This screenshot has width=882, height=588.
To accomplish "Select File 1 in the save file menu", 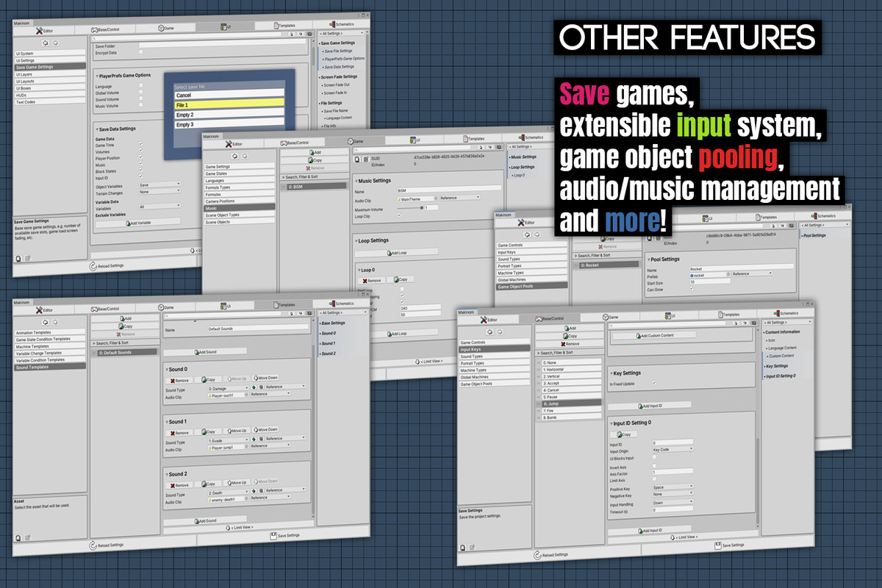I will 229,105.
